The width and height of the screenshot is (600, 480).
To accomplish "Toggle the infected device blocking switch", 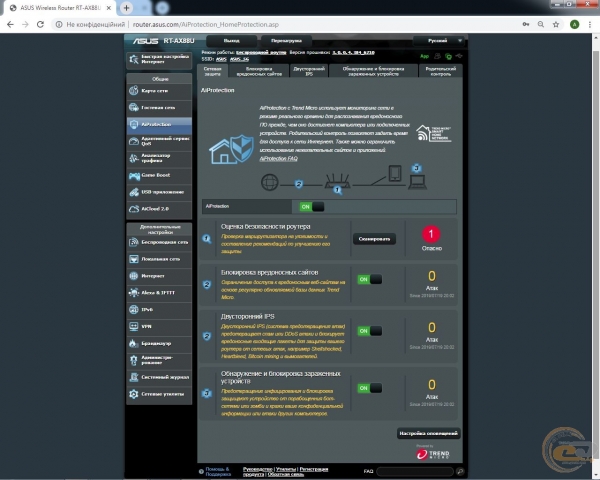I will [x=370, y=388].
